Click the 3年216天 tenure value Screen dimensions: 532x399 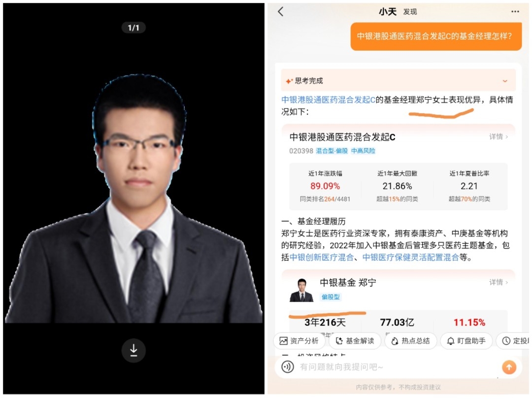[325, 322]
